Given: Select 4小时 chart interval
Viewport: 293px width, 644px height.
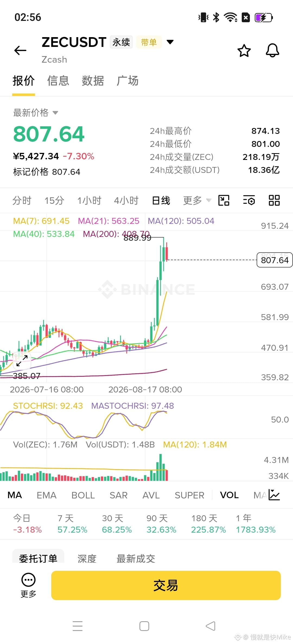Looking at the screenshot, I should [x=126, y=201].
